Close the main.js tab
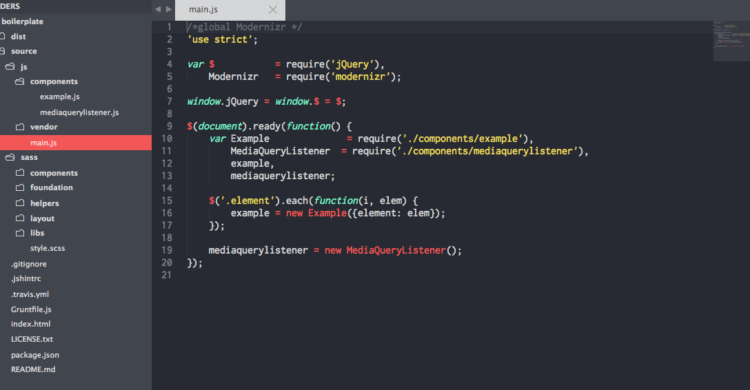The image size is (750, 390). pos(273,10)
